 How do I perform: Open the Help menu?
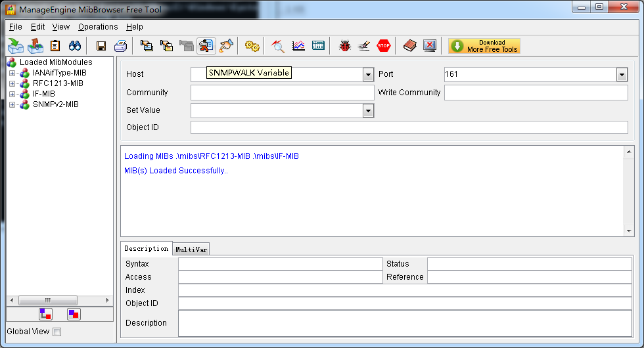click(134, 27)
